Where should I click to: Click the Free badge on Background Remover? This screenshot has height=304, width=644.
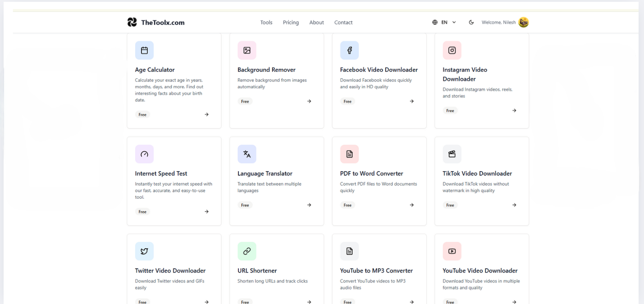(x=245, y=101)
